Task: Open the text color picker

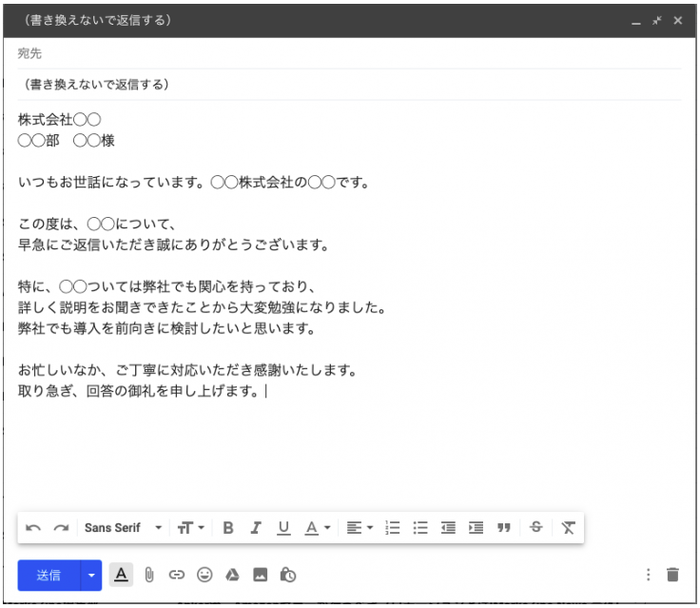Action: 317,527
